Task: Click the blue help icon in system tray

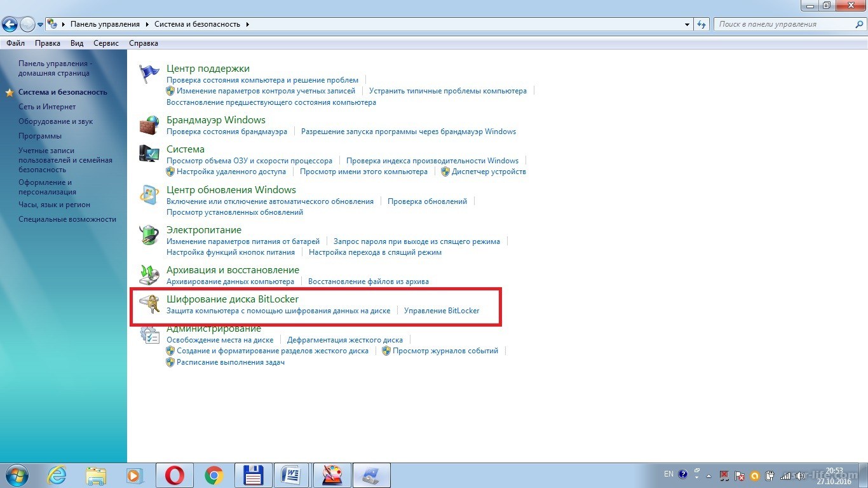Action: tap(683, 475)
